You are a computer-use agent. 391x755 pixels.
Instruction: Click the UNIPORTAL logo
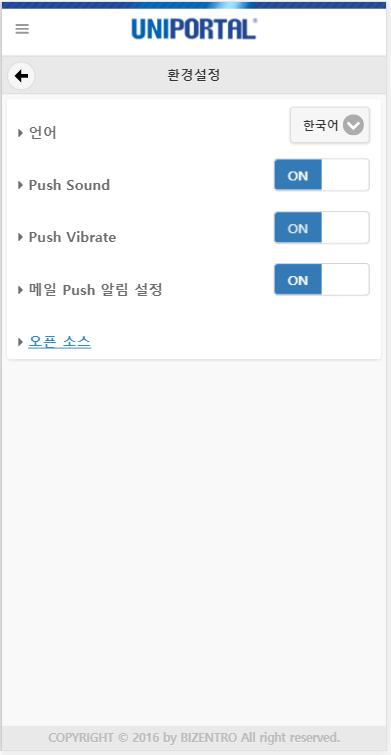click(x=194, y=29)
